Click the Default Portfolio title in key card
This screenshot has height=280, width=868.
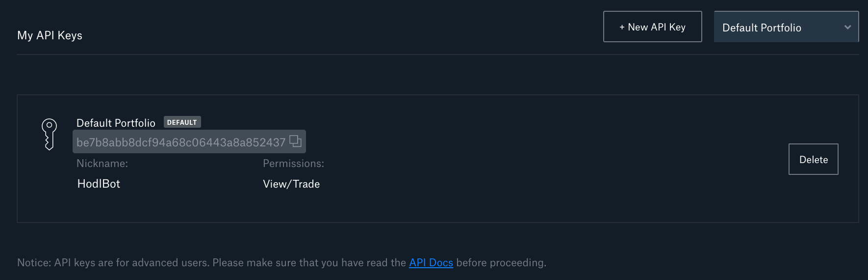[116, 123]
